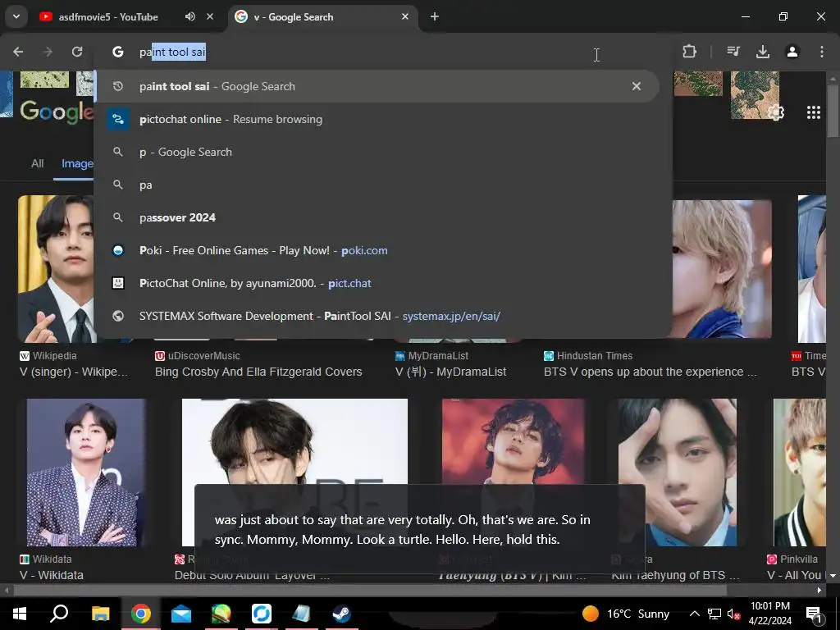Open the Windows Start menu
Viewport: 840px width, 630px height.
[x=20, y=614]
